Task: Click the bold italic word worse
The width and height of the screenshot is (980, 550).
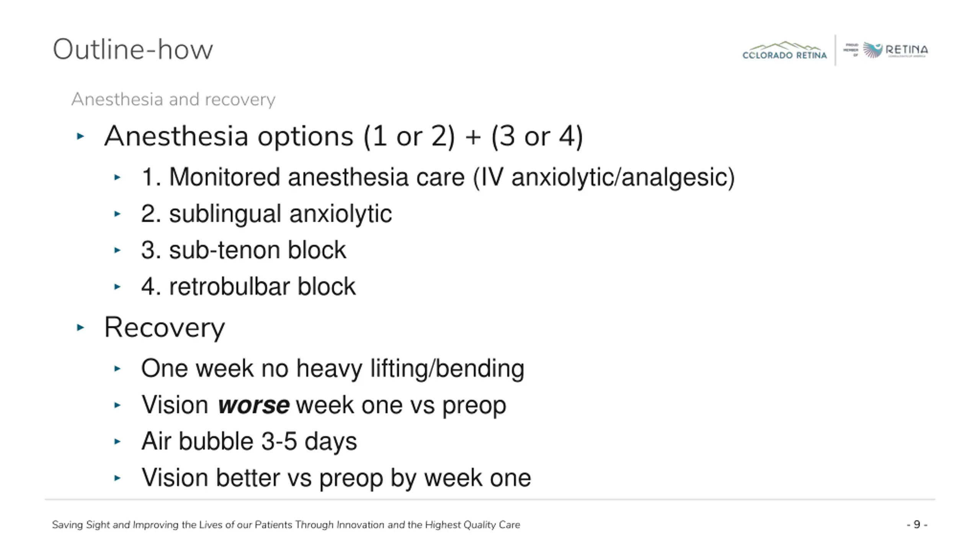Action: coord(253,405)
